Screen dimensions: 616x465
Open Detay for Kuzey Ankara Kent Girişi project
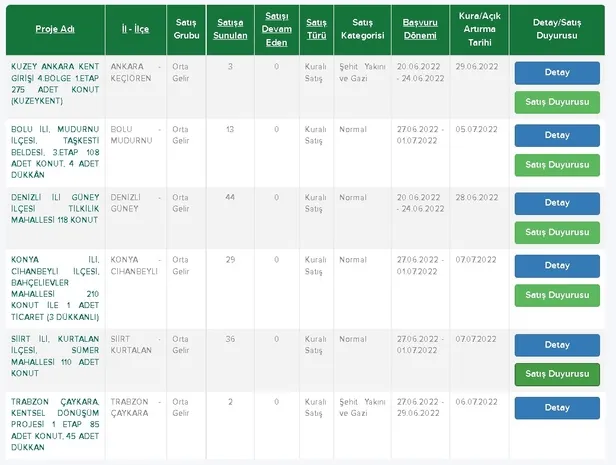(557, 72)
